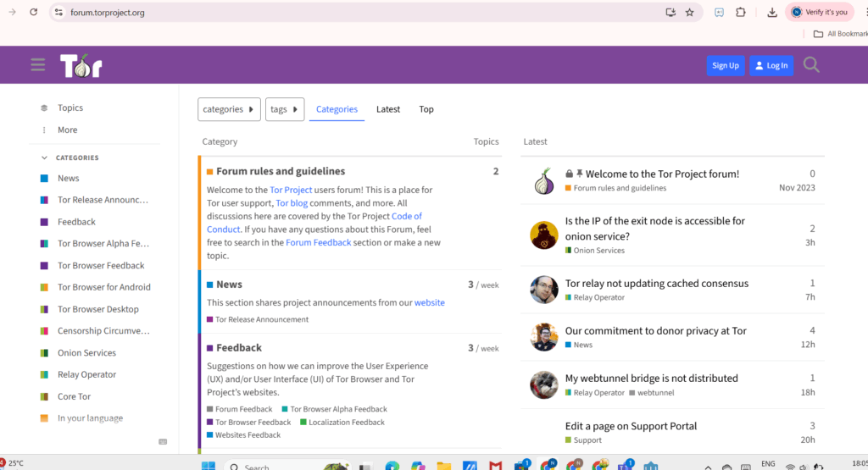This screenshot has width=868, height=470.
Task: Click the Tor onion logo
Action: point(81,66)
